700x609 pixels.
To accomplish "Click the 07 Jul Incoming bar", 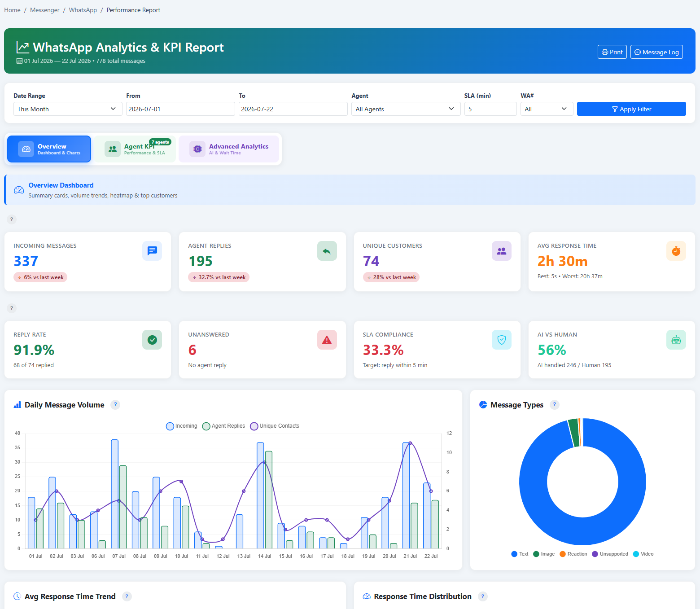I will coord(115,494).
